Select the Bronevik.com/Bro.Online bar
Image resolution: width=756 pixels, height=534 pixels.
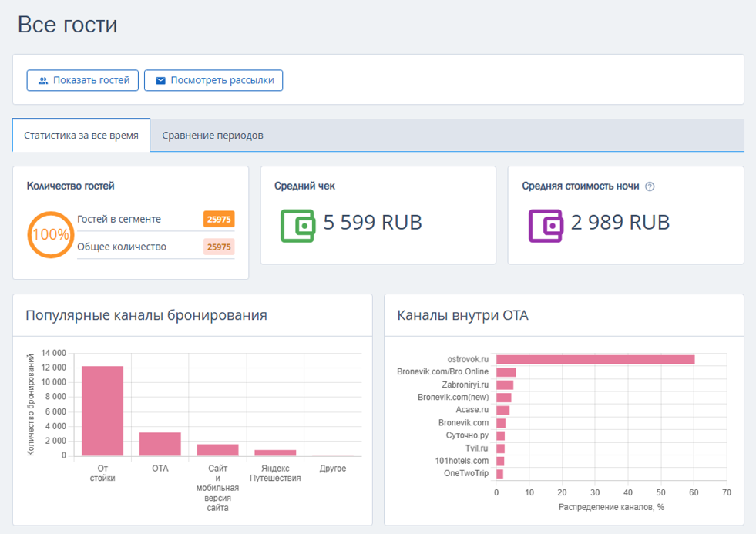[506, 372]
